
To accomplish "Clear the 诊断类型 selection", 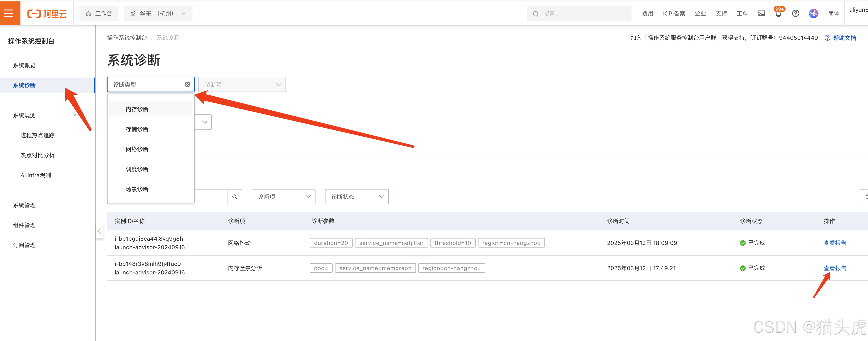I will tap(187, 84).
